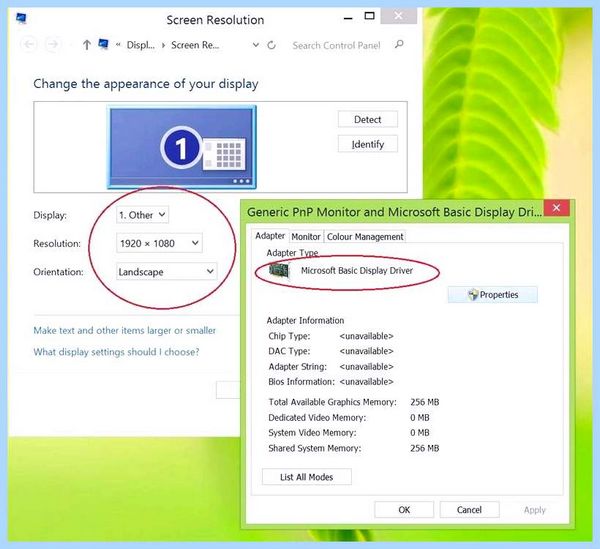Click the Search Control Panel field
This screenshot has width=600, height=549.
coord(336,46)
